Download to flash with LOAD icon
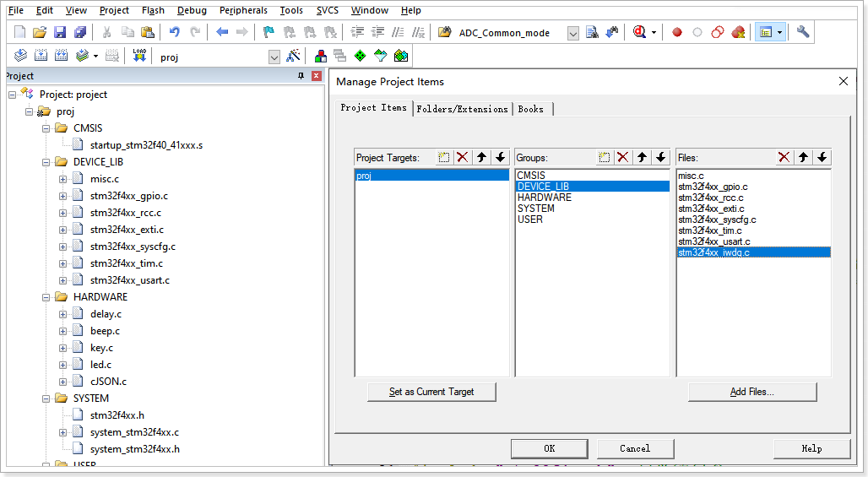Screen dimensions: 868x477 coord(139,56)
